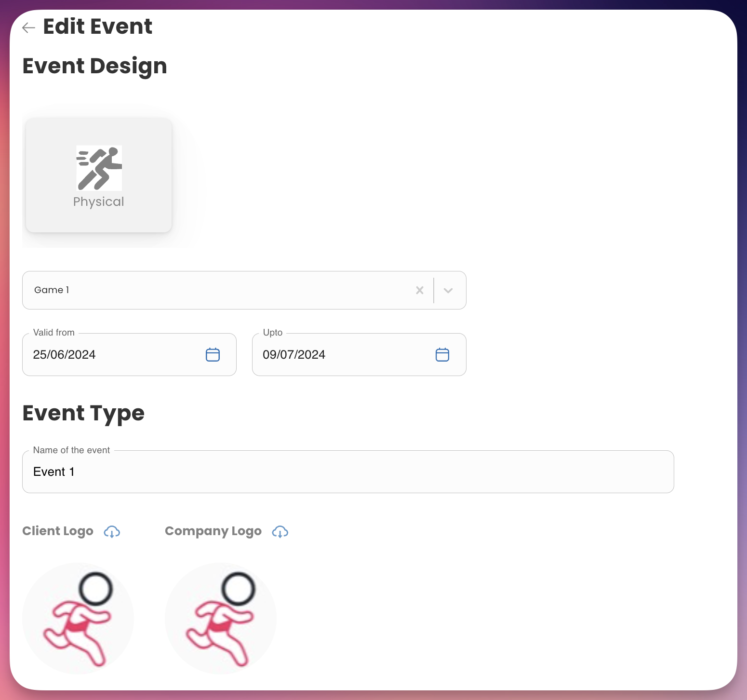Click the running figure icon in Physical card
This screenshot has width=747, height=700.
point(99,168)
